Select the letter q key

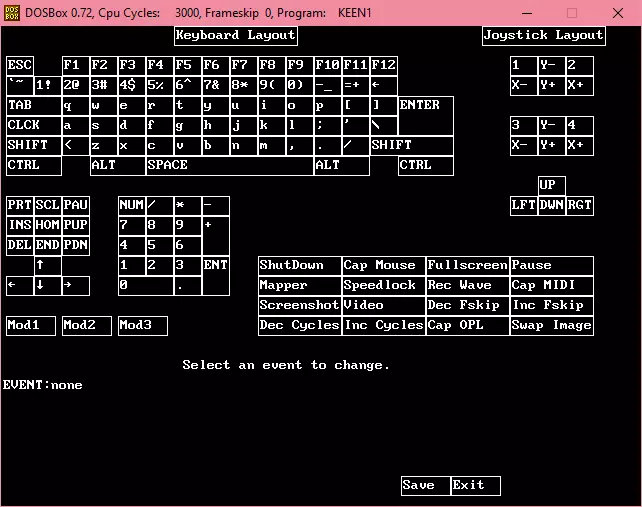(76, 106)
